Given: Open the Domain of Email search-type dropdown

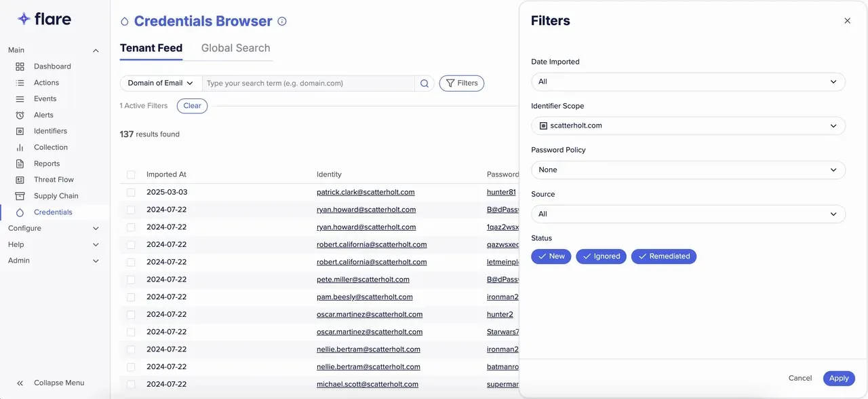Looking at the screenshot, I should click(161, 83).
